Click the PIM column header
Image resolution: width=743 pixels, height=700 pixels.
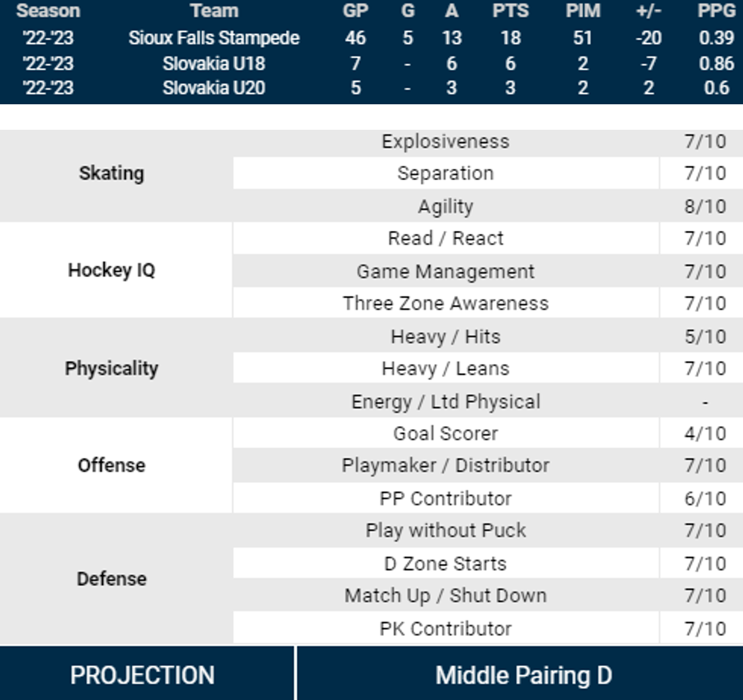point(583,11)
